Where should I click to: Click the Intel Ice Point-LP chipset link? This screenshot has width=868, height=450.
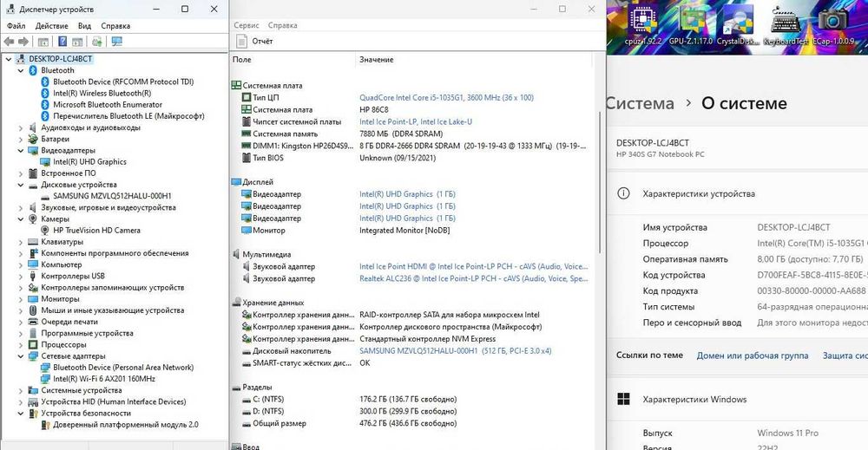[x=415, y=121]
